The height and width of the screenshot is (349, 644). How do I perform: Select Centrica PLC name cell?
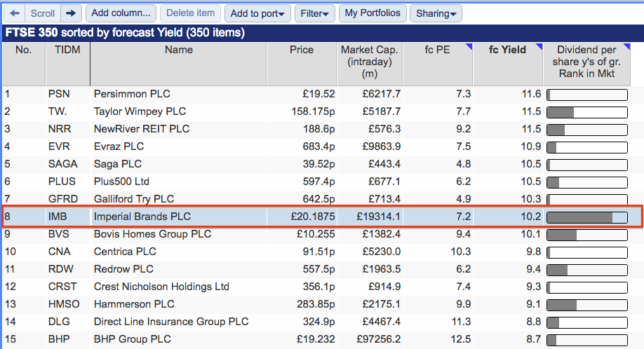[x=125, y=252]
